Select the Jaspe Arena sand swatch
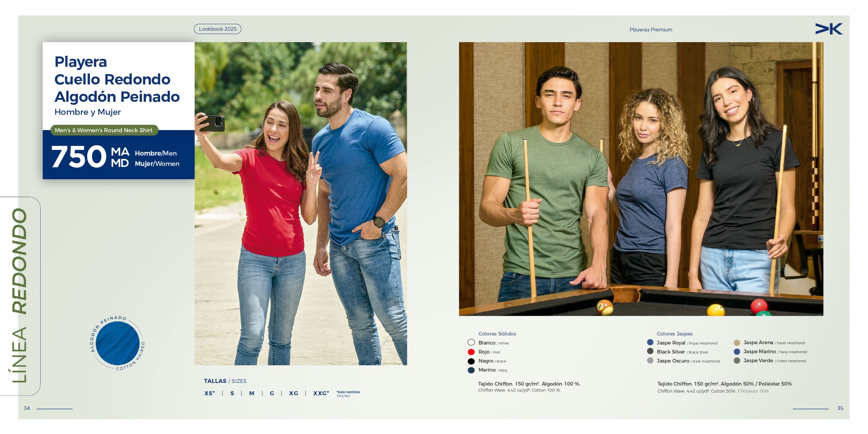 737,343
